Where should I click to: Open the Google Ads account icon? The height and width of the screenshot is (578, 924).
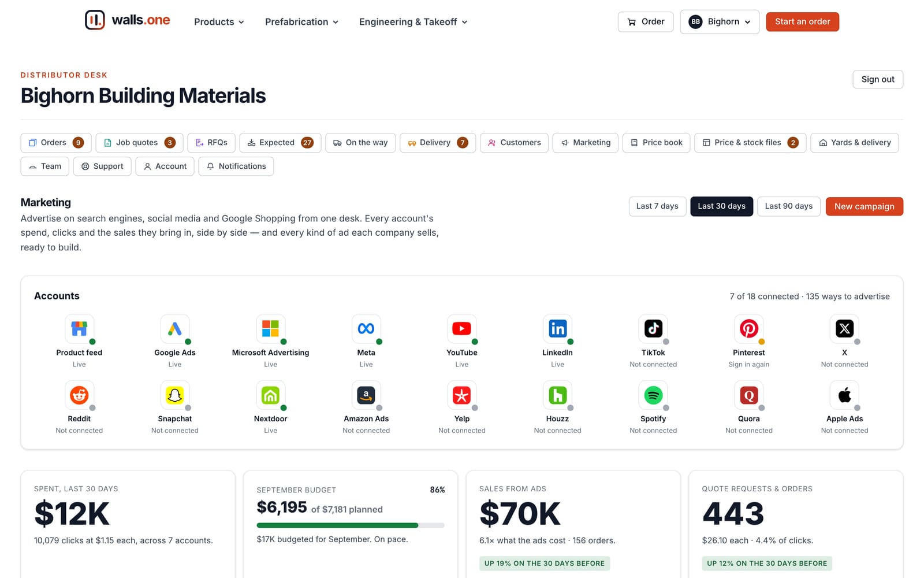pos(175,329)
